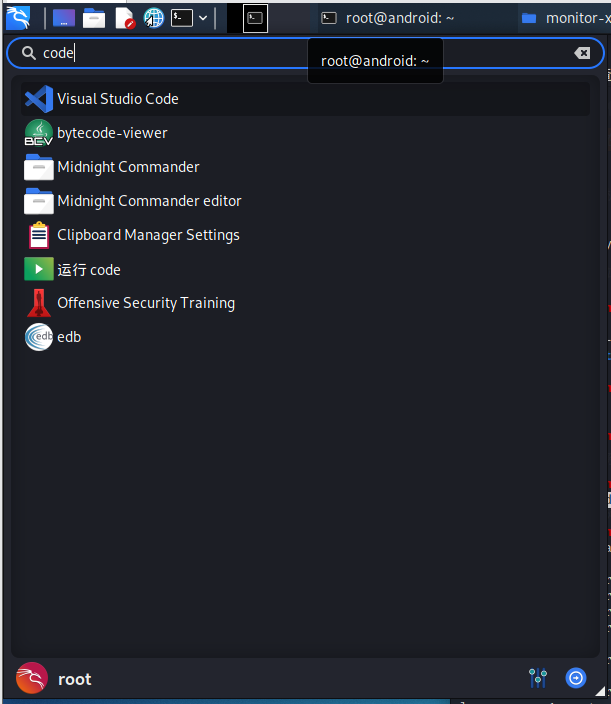
Task: Click the show desktop panel icon
Action: click(x=64, y=18)
